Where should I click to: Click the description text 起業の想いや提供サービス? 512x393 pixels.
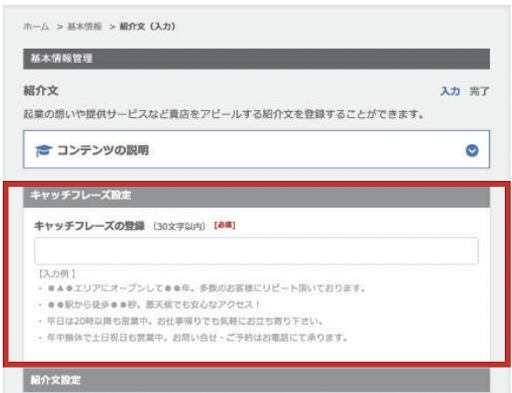tap(224, 114)
